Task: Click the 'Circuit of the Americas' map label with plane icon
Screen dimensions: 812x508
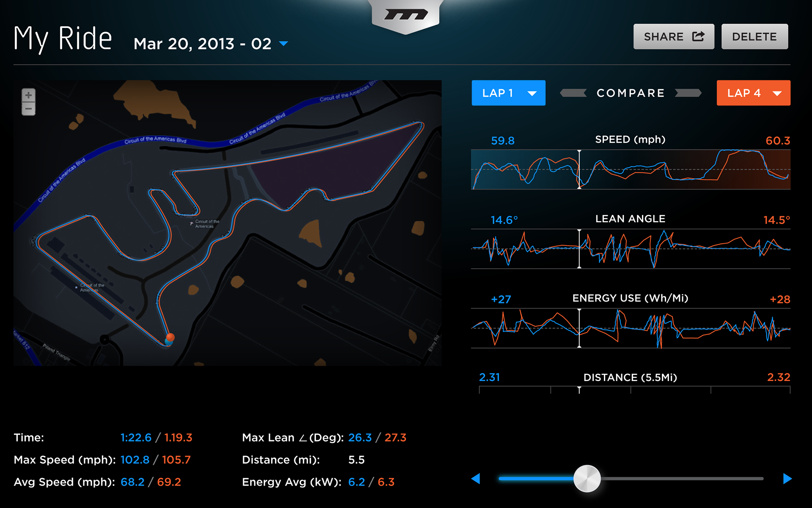Action: (x=204, y=224)
